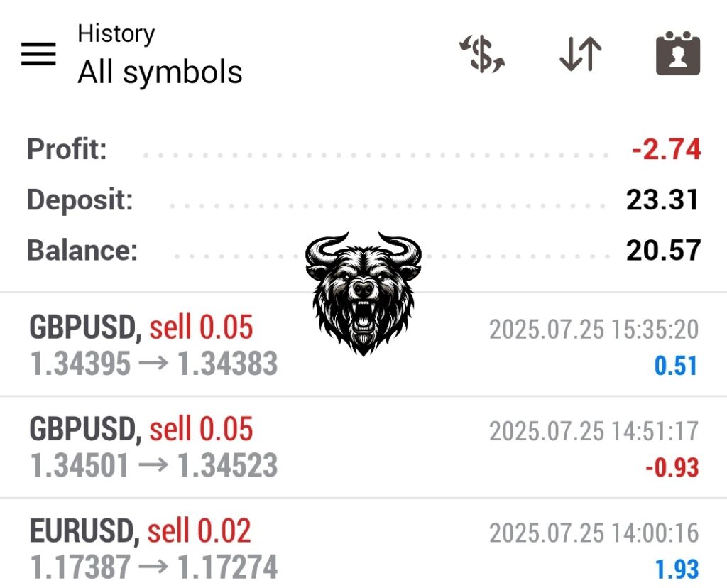This screenshot has height=588, width=727.
Task: Tap the symbol filter dollar icon
Action: click(482, 55)
